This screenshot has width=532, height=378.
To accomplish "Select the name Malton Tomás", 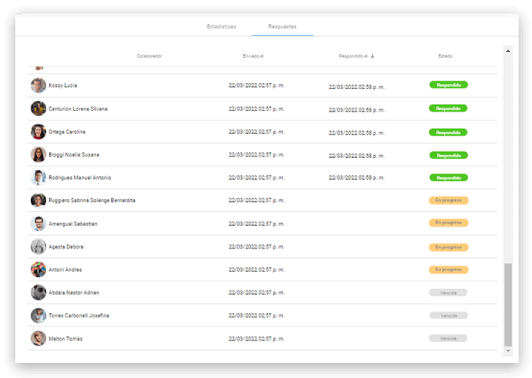I will tap(65, 339).
